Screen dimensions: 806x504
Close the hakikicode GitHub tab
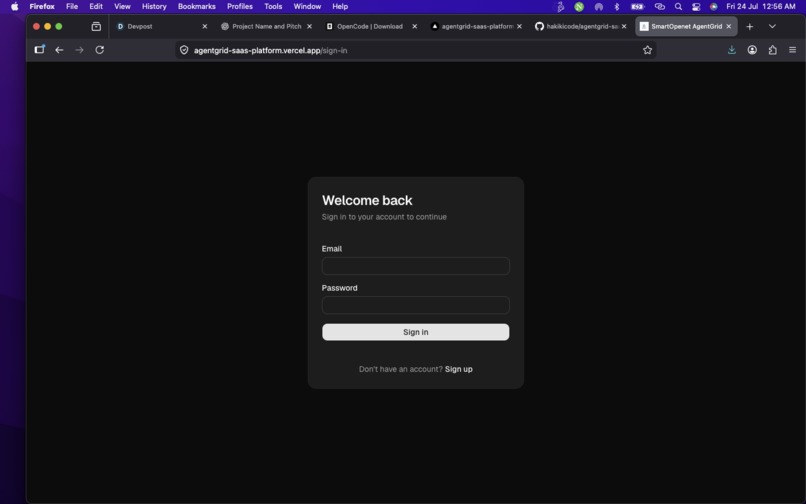624,26
